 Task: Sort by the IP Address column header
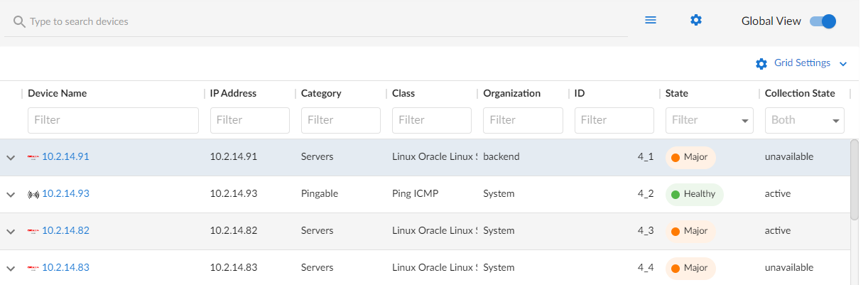tap(233, 93)
